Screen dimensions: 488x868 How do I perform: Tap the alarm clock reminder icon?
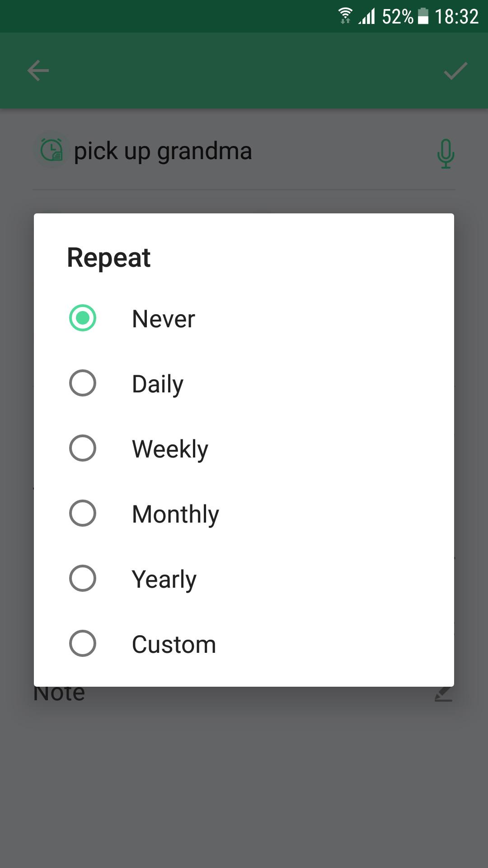pyautogui.click(x=52, y=151)
